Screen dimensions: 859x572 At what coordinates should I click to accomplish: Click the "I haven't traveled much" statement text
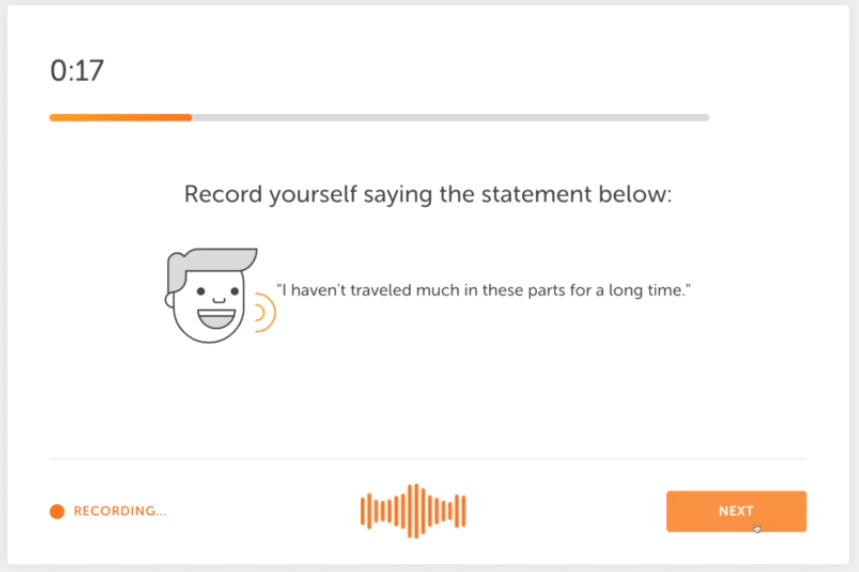point(484,290)
